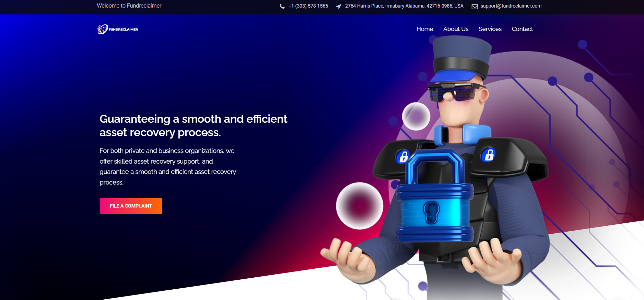Click the large crimson-centered sphere

pos(359,205)
